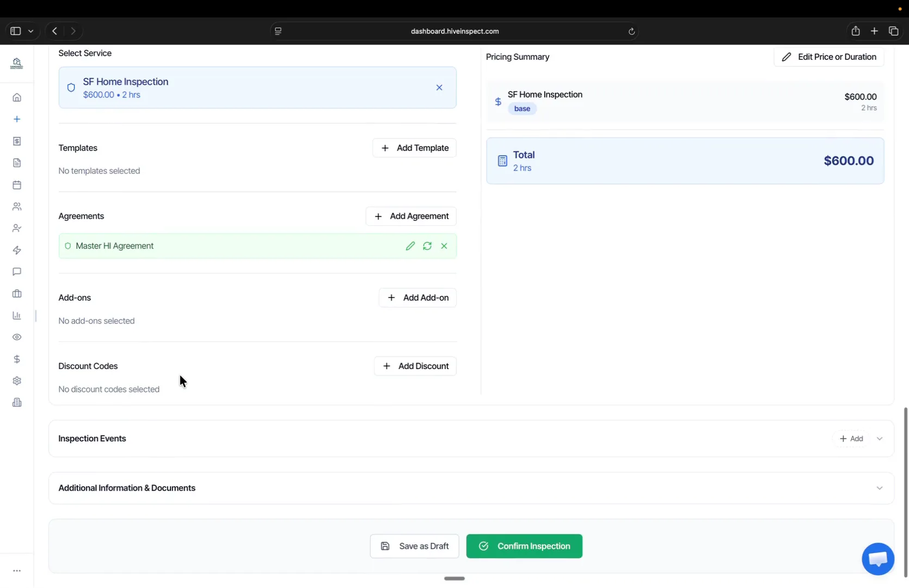Select the SF Home Inspection service card
Viewport: 909px width, 588px height.
[x=257, y=88]
